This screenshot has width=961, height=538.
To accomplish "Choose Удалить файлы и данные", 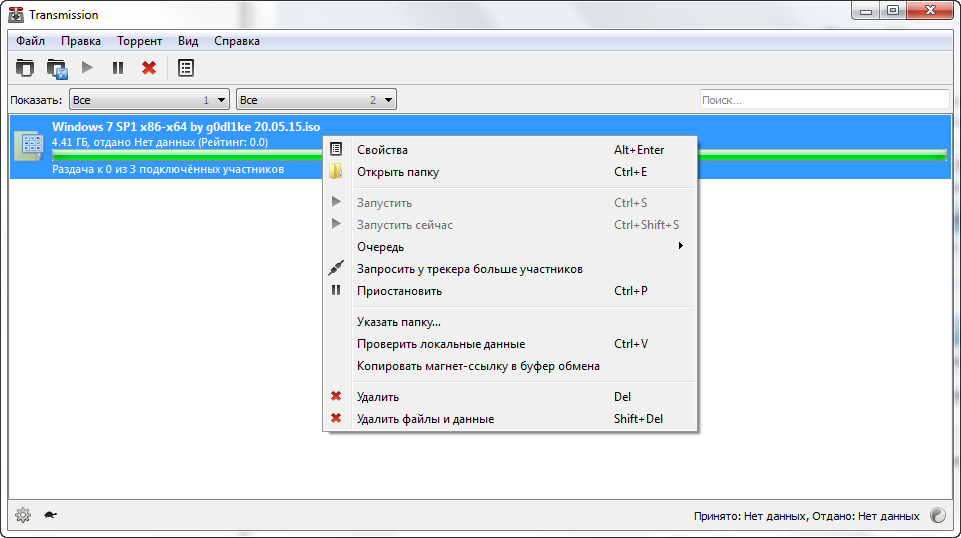I will (510, 419).
